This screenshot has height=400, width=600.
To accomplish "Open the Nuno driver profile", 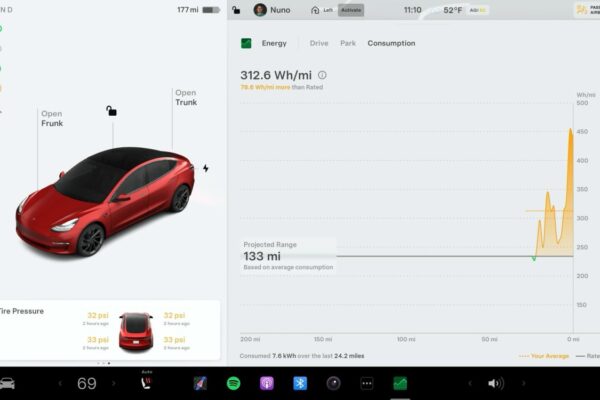I will click(272, 10).
